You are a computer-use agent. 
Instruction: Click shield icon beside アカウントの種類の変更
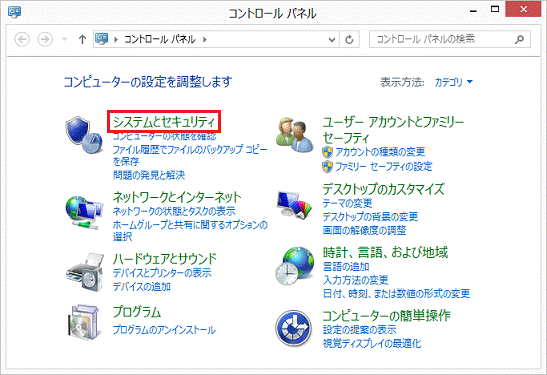click(327, 152)
